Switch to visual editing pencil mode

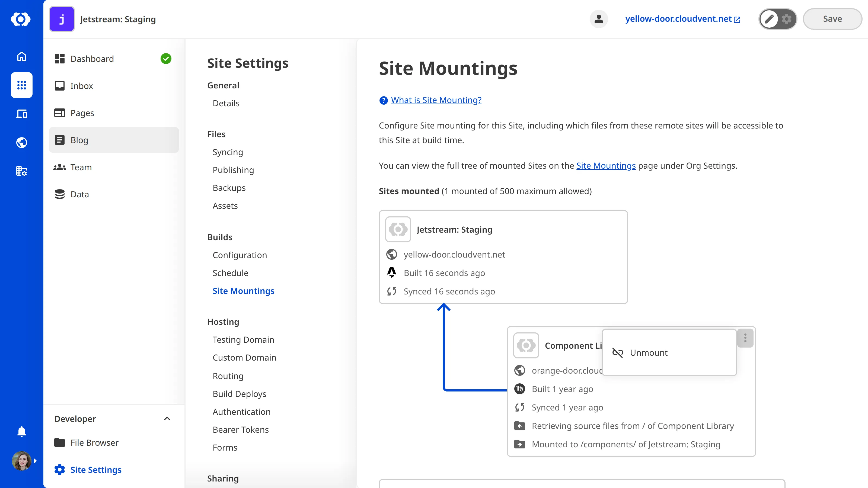coord(769,19)
